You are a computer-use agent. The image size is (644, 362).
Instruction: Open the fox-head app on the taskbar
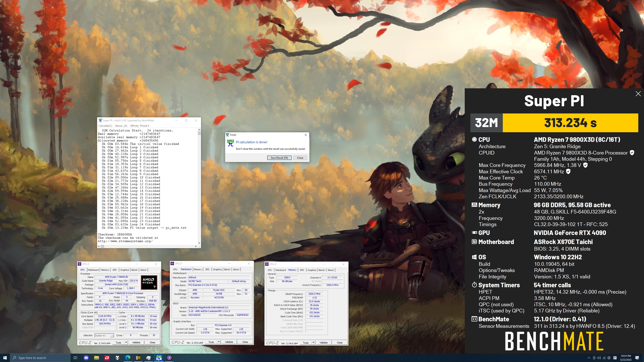(x=118, y=358)
